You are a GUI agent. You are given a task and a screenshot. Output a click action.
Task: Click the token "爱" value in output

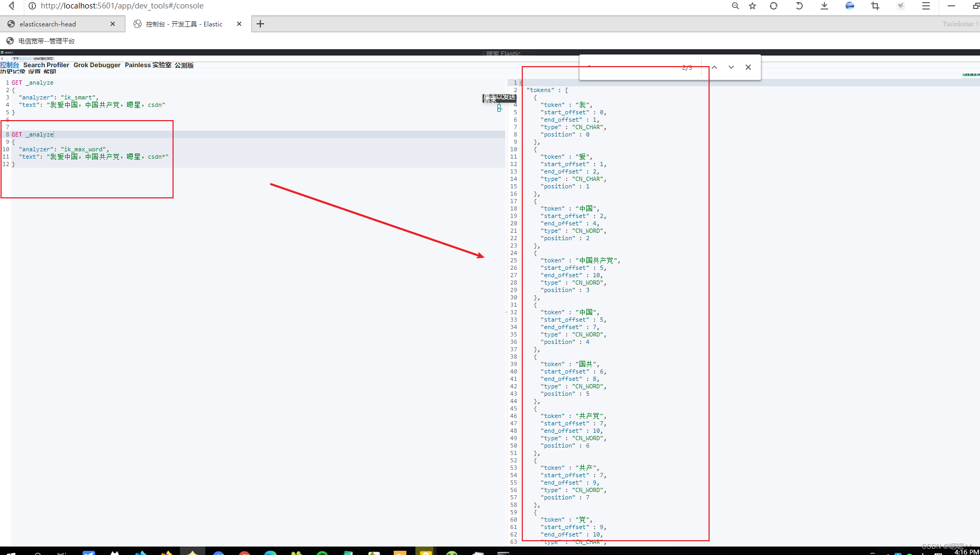click(x=583, y=157)
